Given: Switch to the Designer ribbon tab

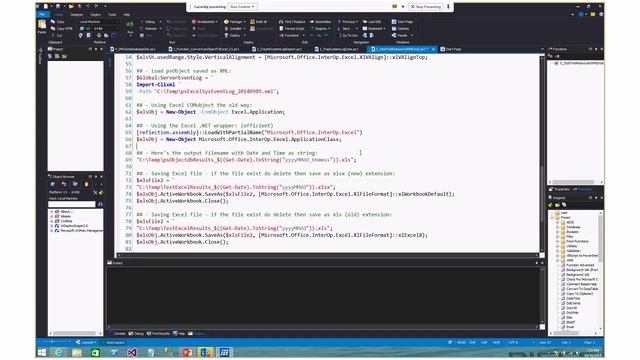Looking at the screenshot, I should [77, 14].
